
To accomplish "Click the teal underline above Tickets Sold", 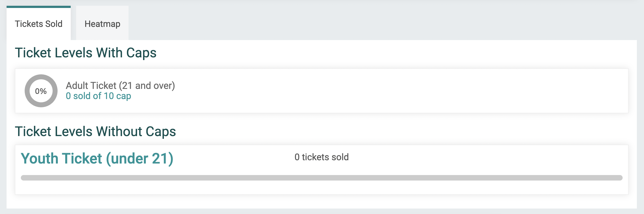I will point(38,7).
